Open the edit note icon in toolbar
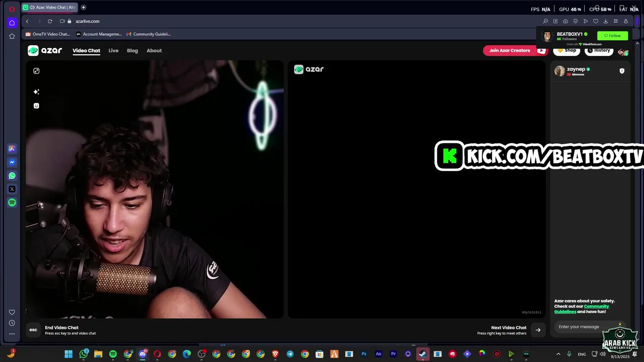The width and height of the screenshot is (644, 362). pyautogui.click(x=555, y=21)
